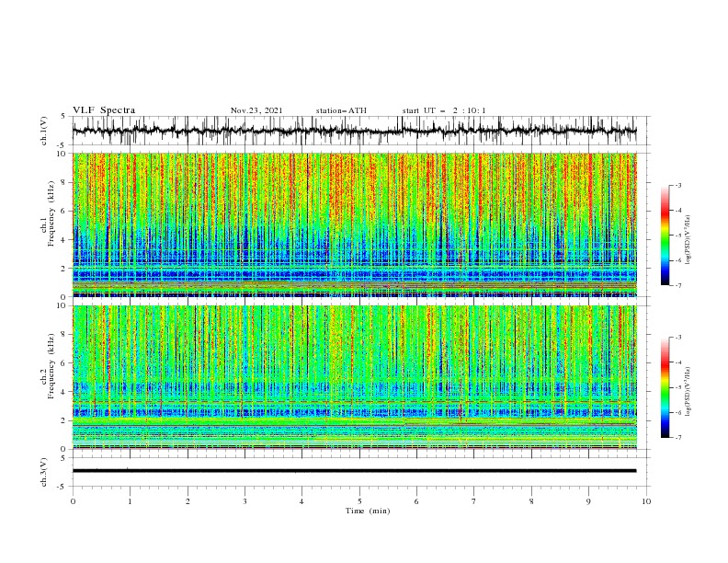Screen dimensions: 728x563
Task: Click the "4" minute tick on the time axis
Action: point(302,501)
